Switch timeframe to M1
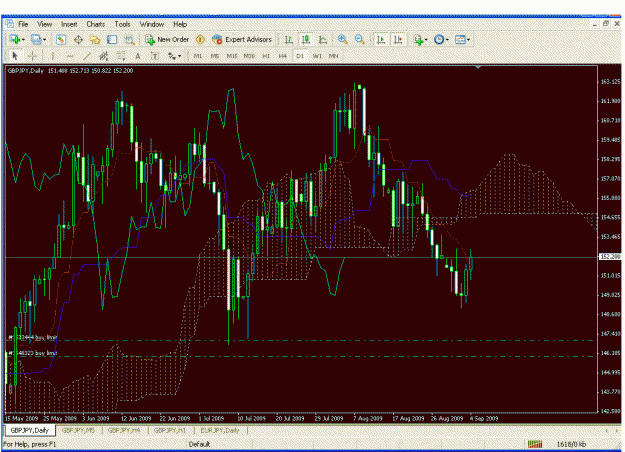This screenshot has height=452, width=625. (198, 56)
